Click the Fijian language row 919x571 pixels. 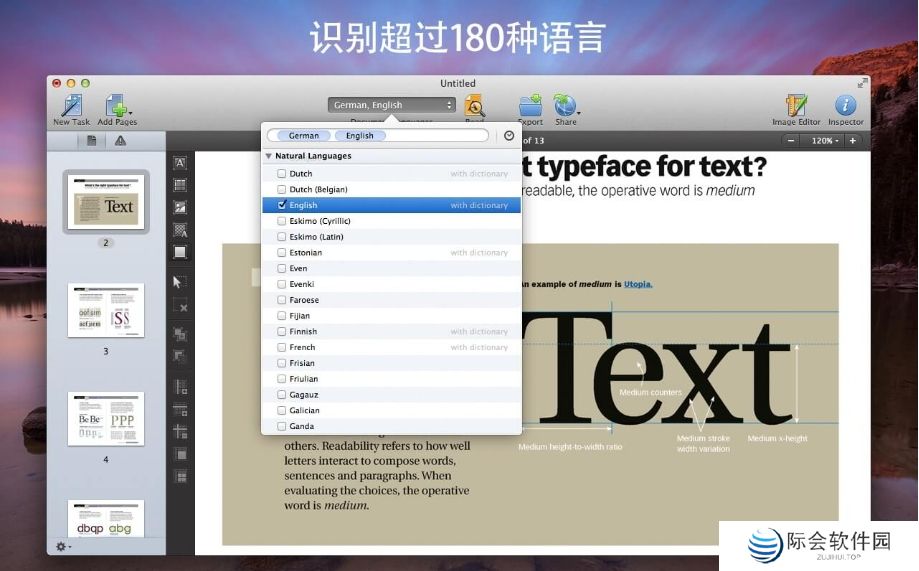(392, 315)
